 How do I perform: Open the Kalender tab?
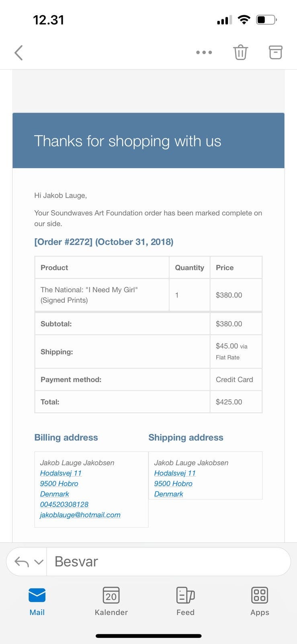111,601
